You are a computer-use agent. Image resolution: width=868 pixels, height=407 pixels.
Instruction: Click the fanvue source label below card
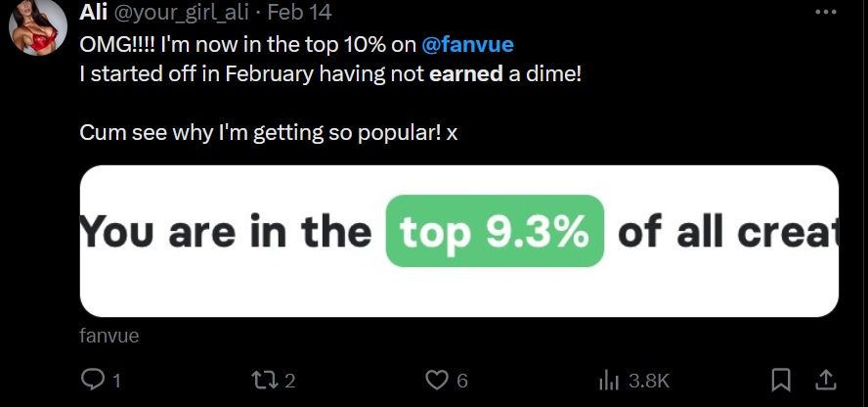pyautogui.click(x=108, y=336)
